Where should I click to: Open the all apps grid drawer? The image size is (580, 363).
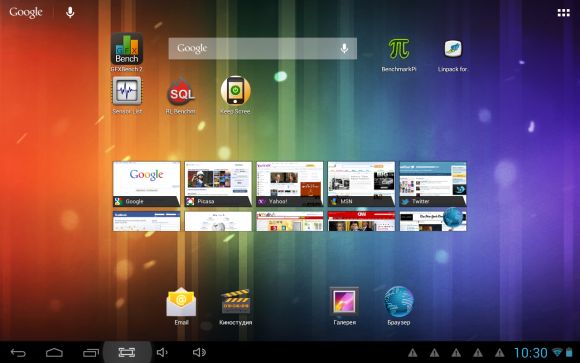[563, 13]
